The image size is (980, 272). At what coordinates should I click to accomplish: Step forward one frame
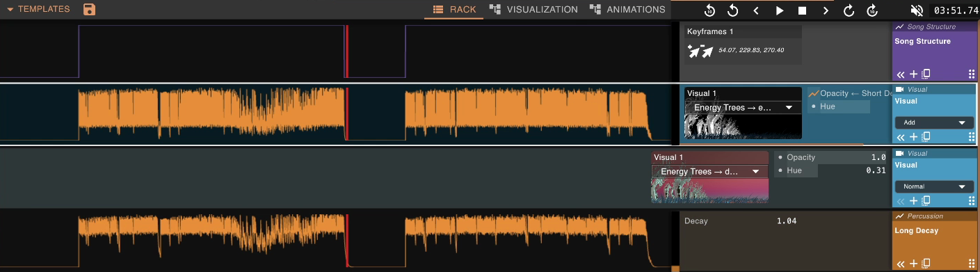pos(826,10)
